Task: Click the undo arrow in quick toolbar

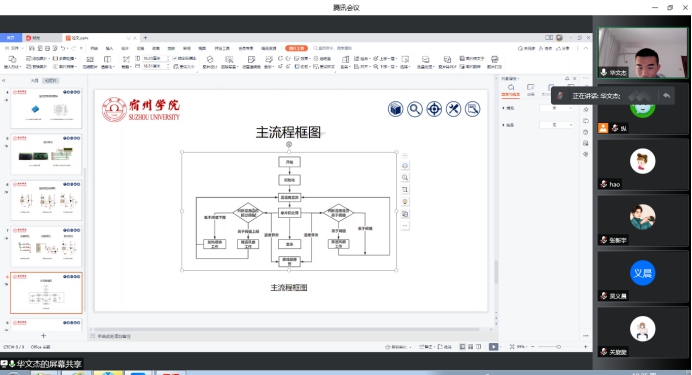Action: (63, 48)
